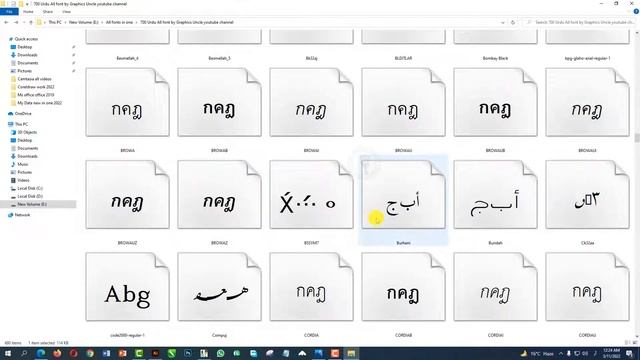Screen dimensions: 640x360
Task: Open the taskbar clock and date
Action: pos(611,353)
